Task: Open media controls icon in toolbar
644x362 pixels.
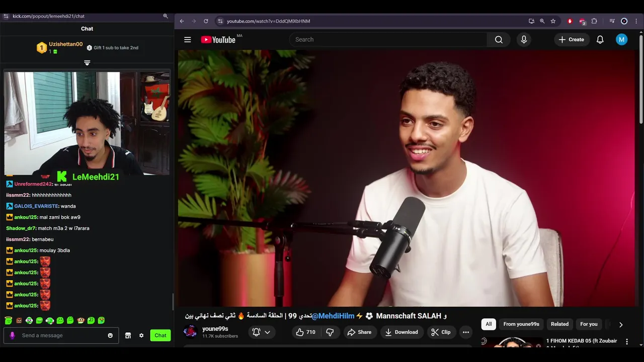Action: (612, 21)
